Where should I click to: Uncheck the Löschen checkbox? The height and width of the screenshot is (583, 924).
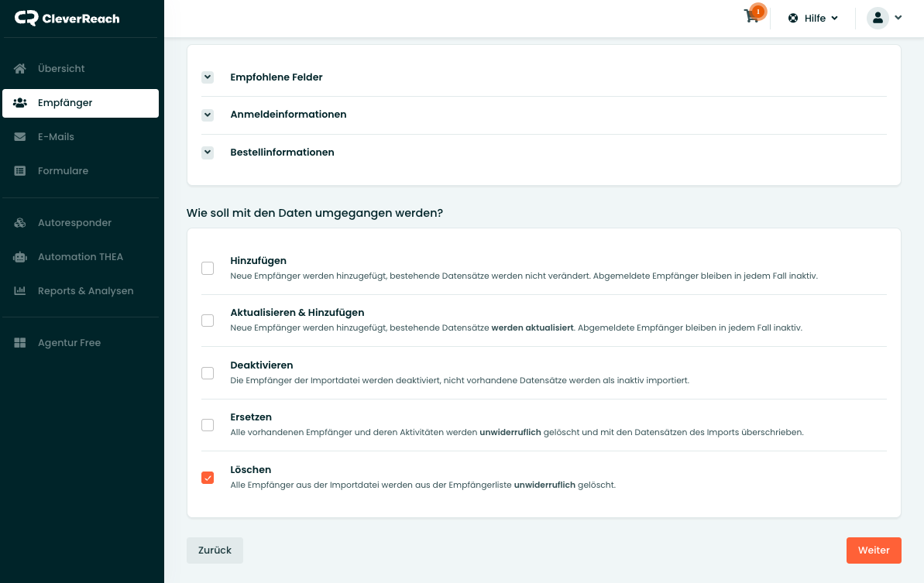[x=208, y=478]
